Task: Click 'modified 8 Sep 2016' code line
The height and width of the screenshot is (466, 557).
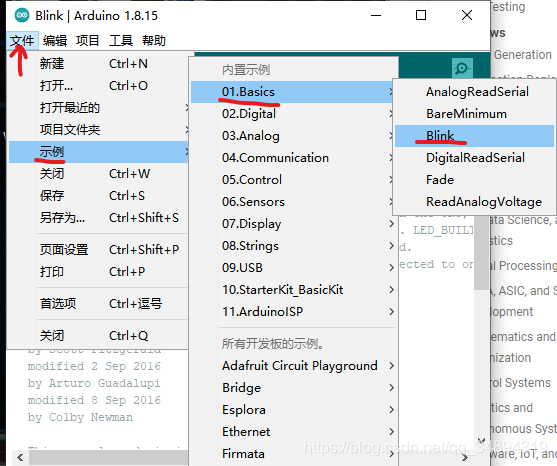Action: point(94,400)
